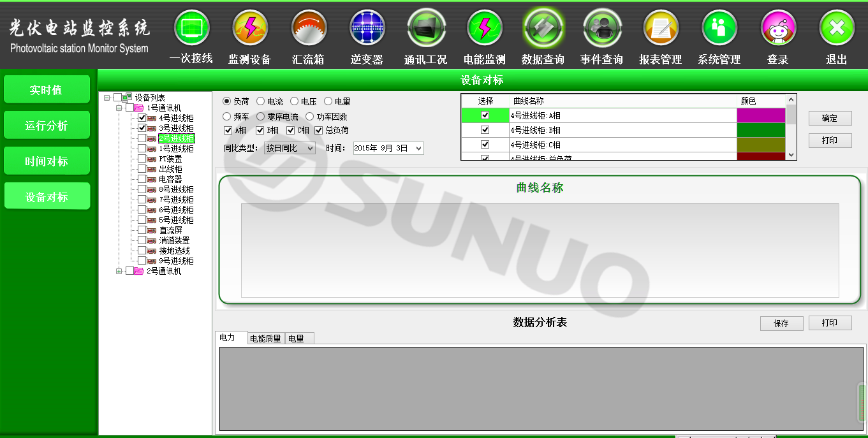Select the 电流 radio button

tap(261, 101)
